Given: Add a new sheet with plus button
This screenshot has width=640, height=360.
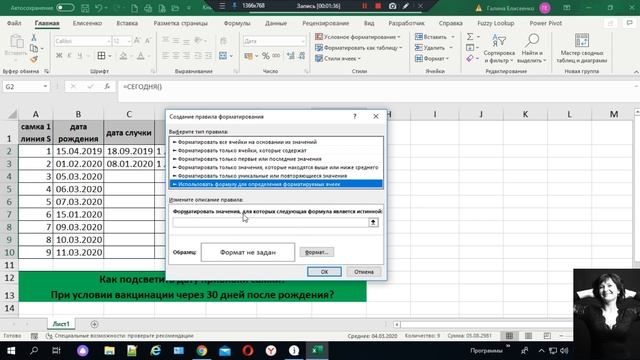Looking at the screenshot, I should click(94, 324).
